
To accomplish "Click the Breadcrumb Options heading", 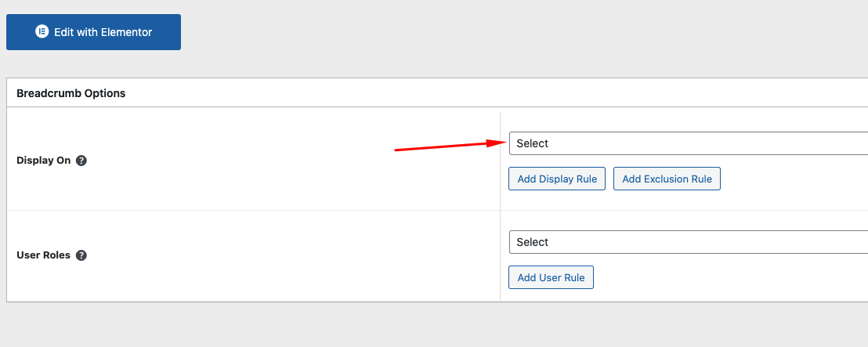I will (71, 93).
